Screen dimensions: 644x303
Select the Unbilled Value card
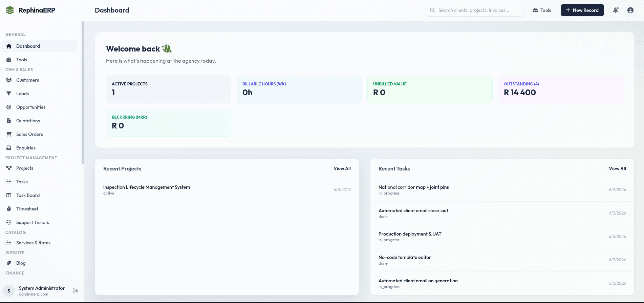coord(430,89)
